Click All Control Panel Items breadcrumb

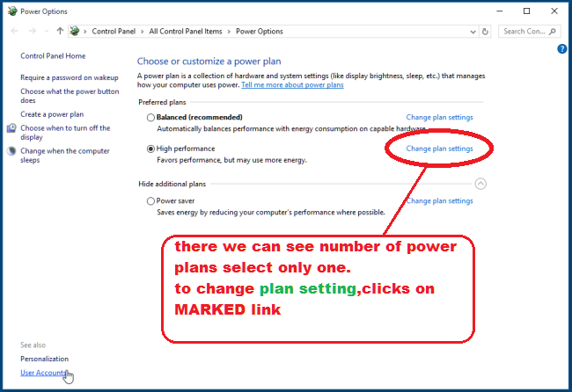(x=186, y=32)
